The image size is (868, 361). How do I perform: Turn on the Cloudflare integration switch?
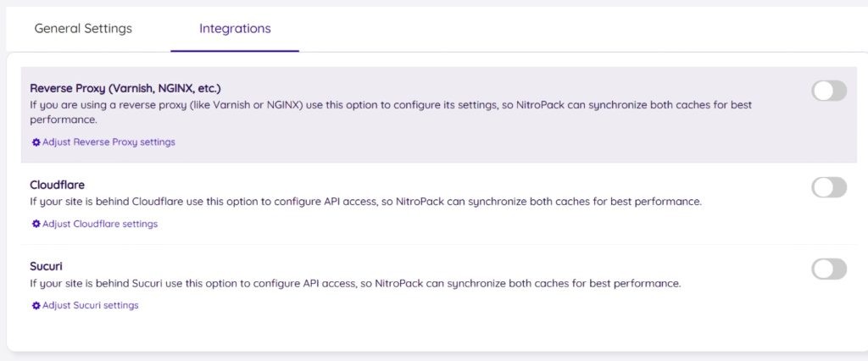point(829,187)
